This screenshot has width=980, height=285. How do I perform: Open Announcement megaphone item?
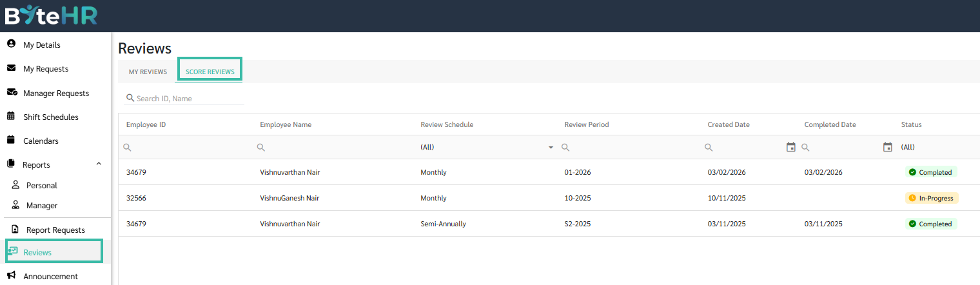click(11, 276)
